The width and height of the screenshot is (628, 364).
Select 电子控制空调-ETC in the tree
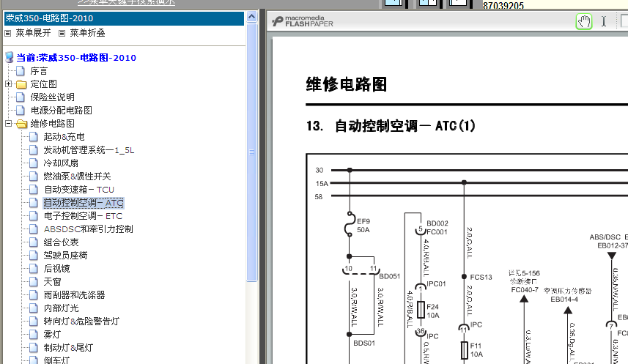click(83, 216)
